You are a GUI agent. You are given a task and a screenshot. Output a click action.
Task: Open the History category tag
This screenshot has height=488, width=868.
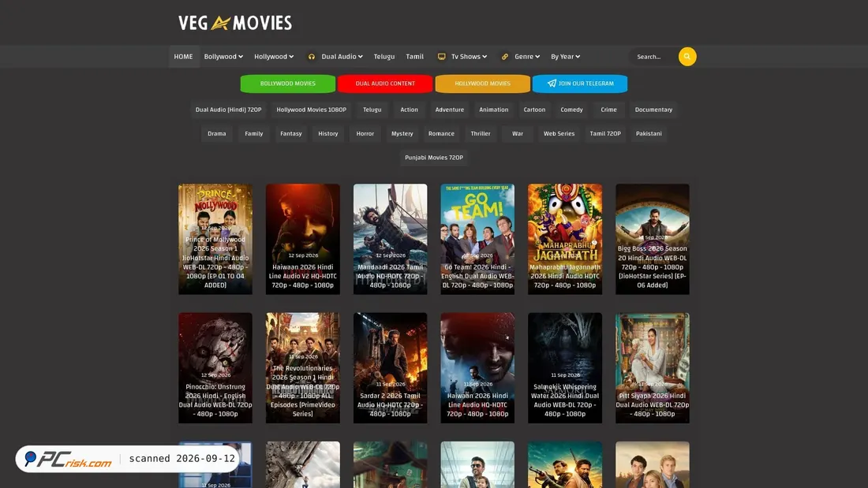tap(327, 133)
